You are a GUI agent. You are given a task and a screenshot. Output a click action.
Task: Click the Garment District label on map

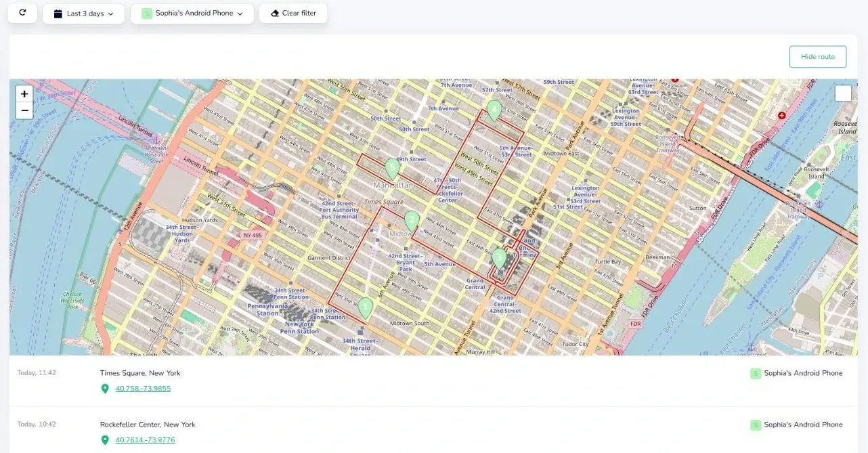coord(329,258)
